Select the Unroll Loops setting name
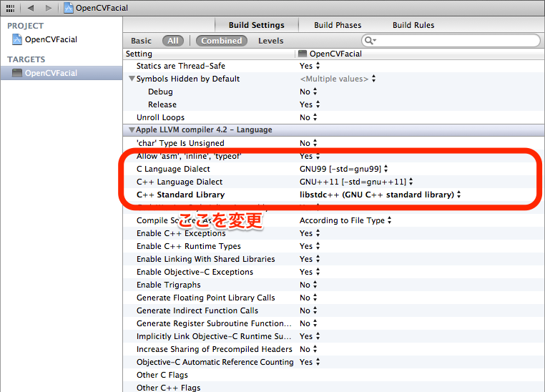 point(160,117)
